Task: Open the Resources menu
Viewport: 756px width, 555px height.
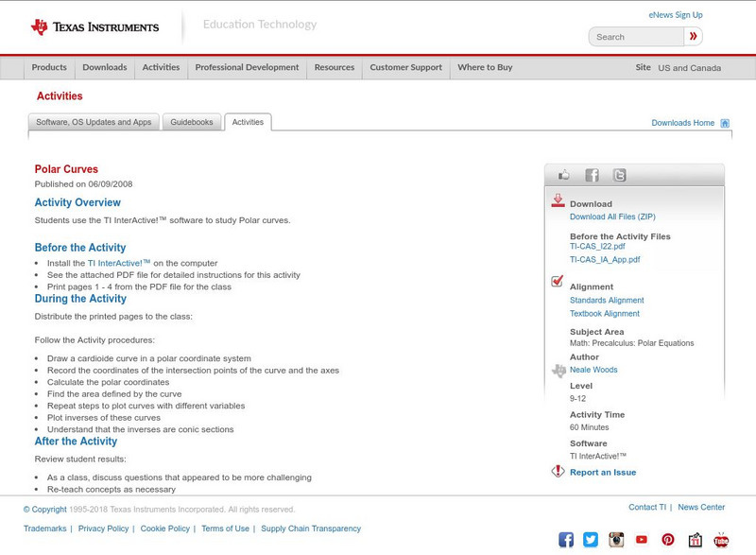Action: click(x=335, y=67)
